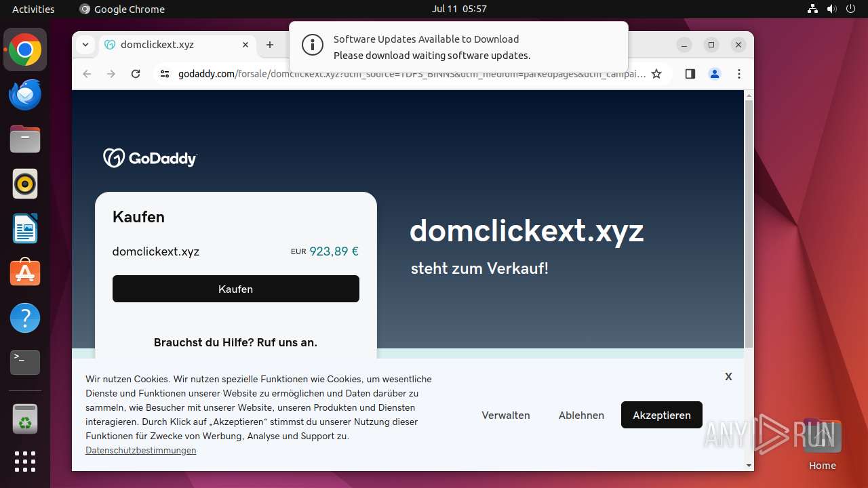Dismiss the cookie banner X
The image size is (868, 488).
click(728, 376)
